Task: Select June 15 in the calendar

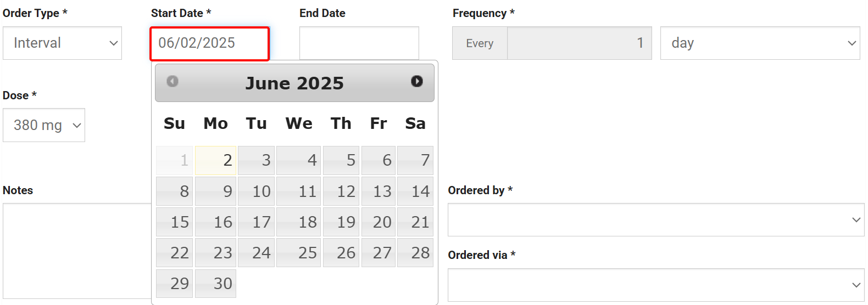Action: [x=174, y=222]
